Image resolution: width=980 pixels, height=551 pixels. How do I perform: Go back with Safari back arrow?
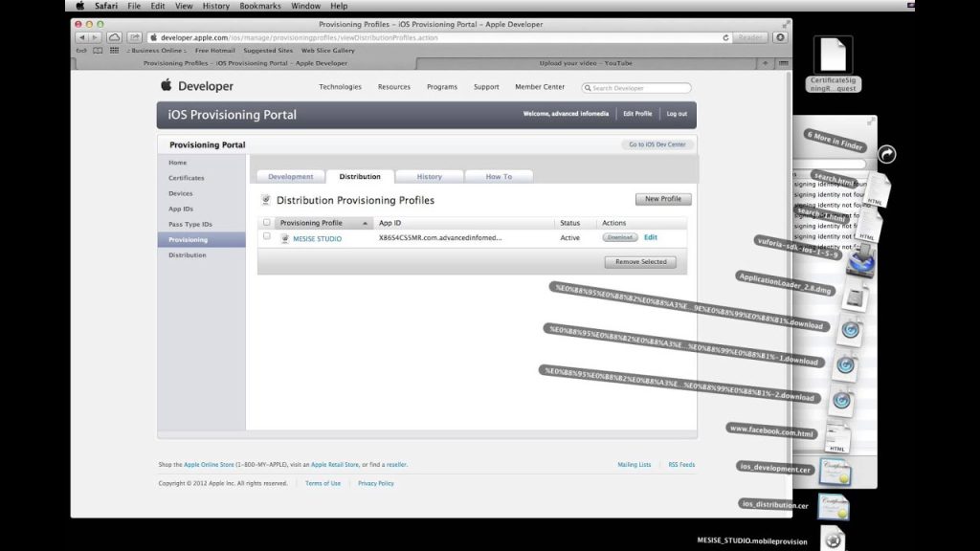tap(82, 37)
